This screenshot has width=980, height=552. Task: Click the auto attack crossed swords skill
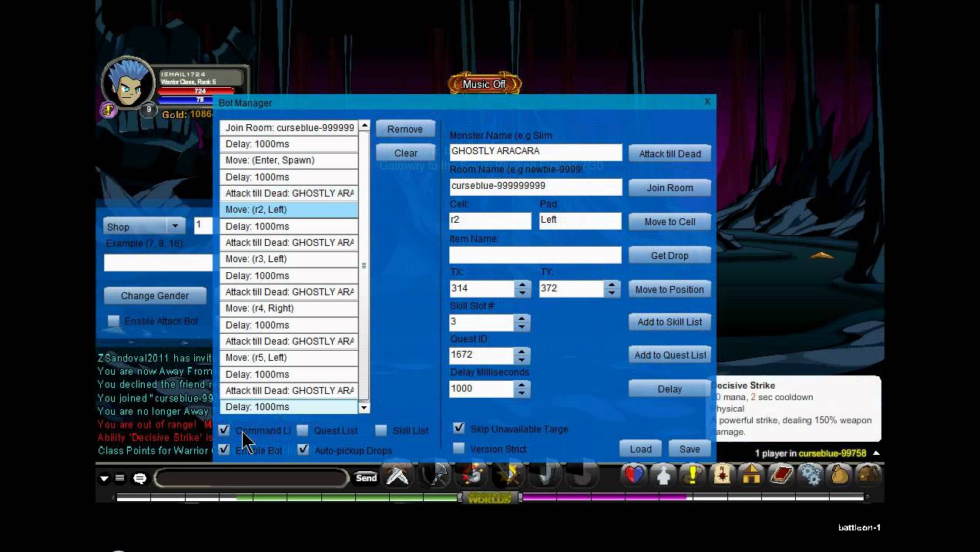coord(398,476)
